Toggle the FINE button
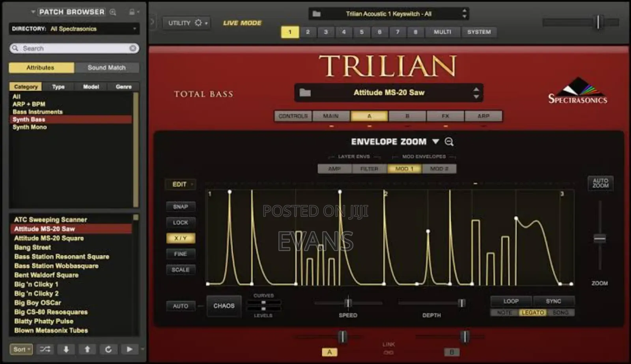 coord(180,254)
